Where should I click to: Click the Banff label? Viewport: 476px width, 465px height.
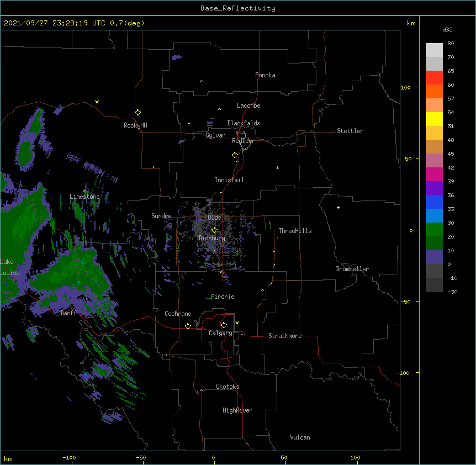click(x=68, y=313)
